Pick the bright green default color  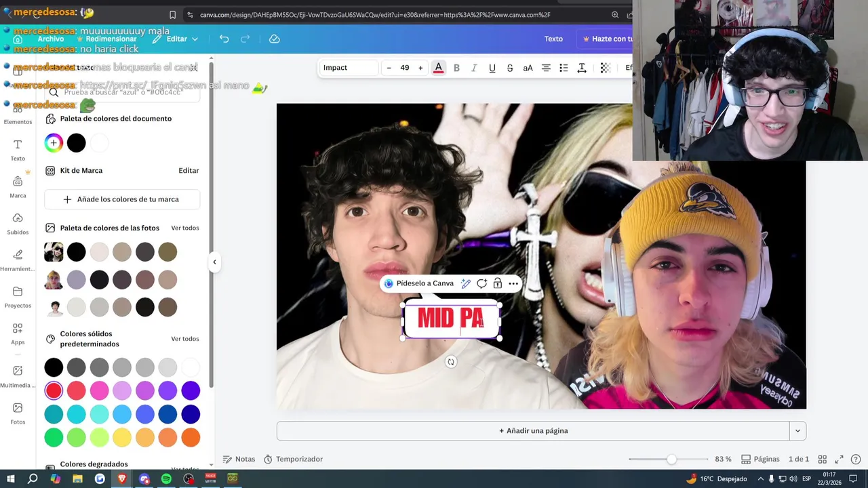pyautogui.click(x=54, y=437)
